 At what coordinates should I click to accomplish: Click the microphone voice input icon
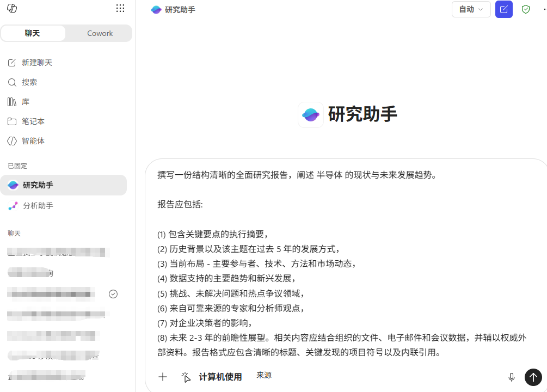click(x=512, y=377)
